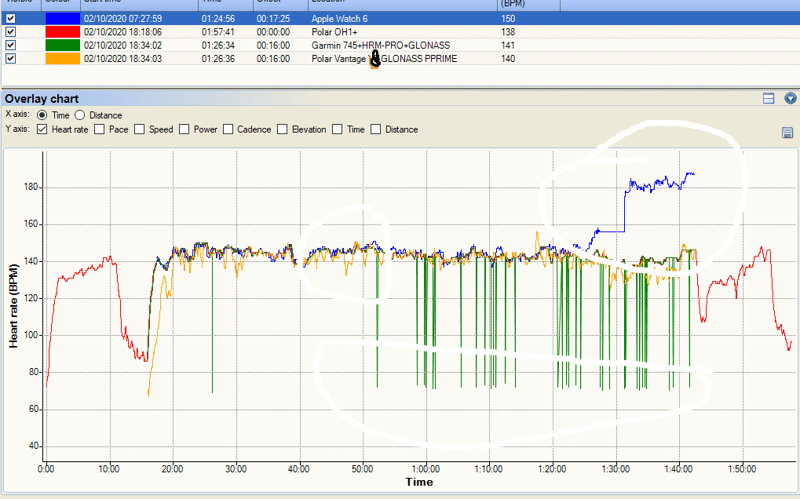The height and width of the screenshot is (499, 800).
Task: Select start time 02/10/2020 18:34:02
Action: [123, 45]
